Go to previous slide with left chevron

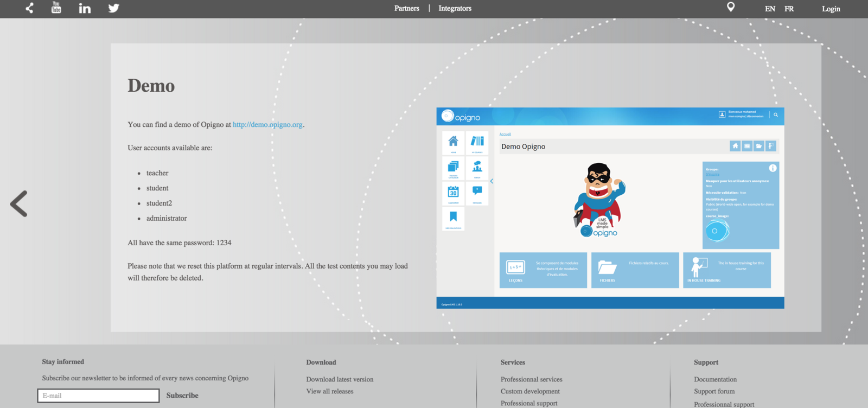tap(19, 204)
